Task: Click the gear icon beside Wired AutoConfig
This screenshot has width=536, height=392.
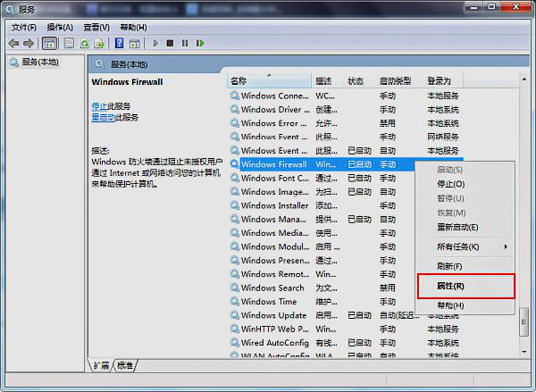Action: (x=234, y=343)
